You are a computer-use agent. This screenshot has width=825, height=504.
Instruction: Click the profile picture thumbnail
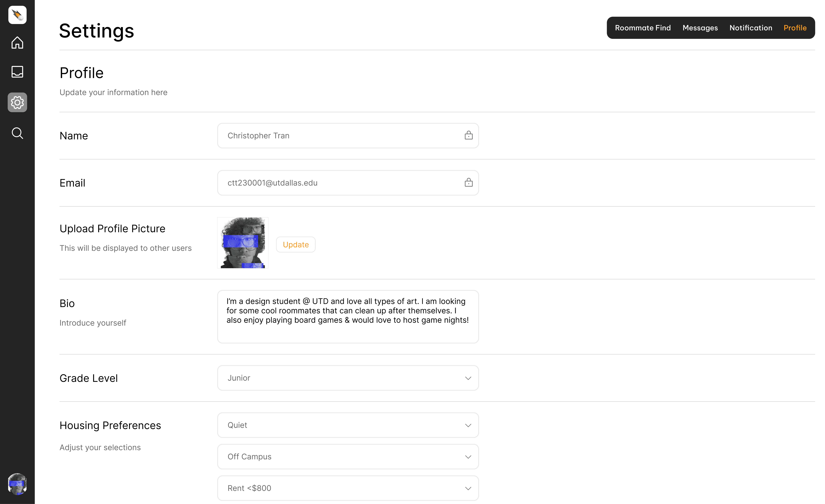(x=243, y=243)
